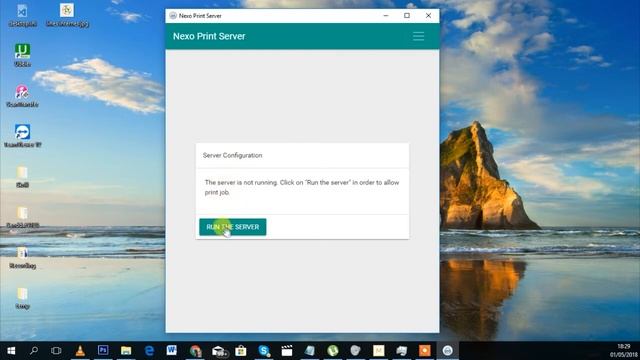Open the taskbar clock and date
Viewport: 640px width, 360px height.
(624, 351)
